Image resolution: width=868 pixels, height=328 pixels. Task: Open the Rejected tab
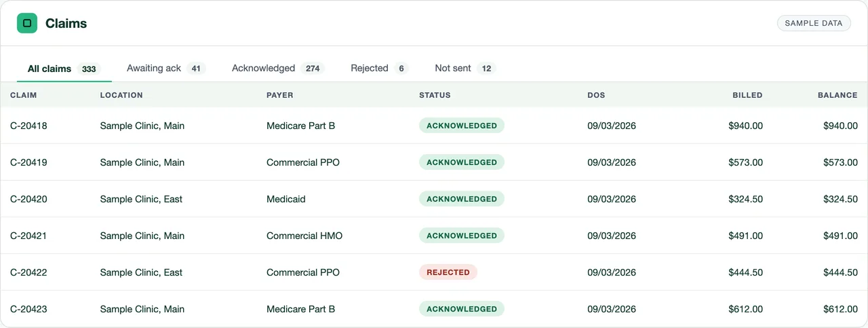(x=379, y=69)
